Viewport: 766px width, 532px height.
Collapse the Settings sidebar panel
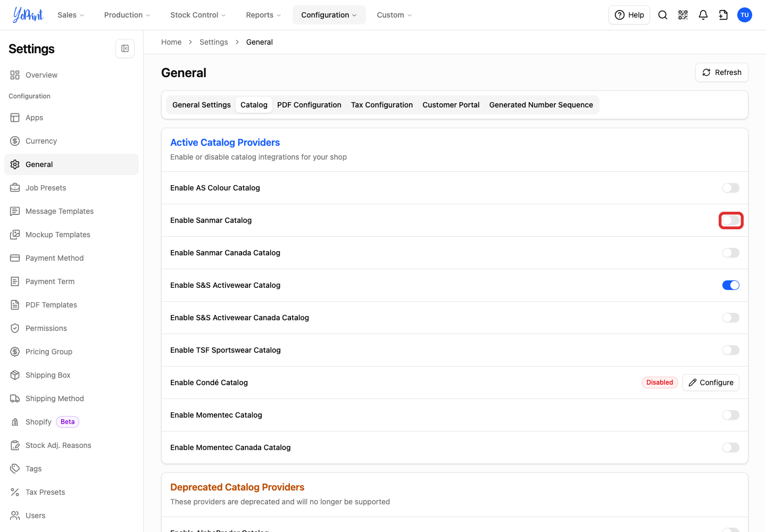point(125,48)
